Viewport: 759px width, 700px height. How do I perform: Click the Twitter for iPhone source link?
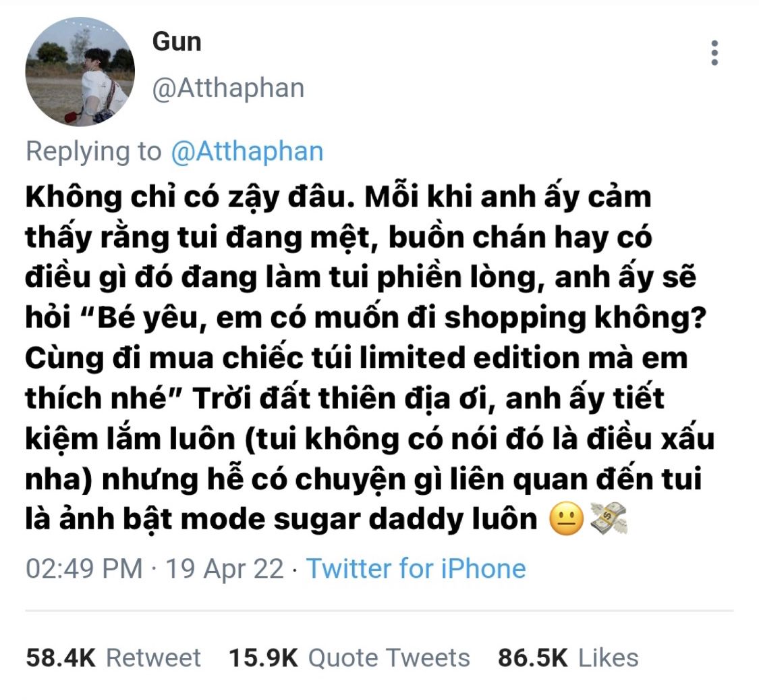coord(416,568)
